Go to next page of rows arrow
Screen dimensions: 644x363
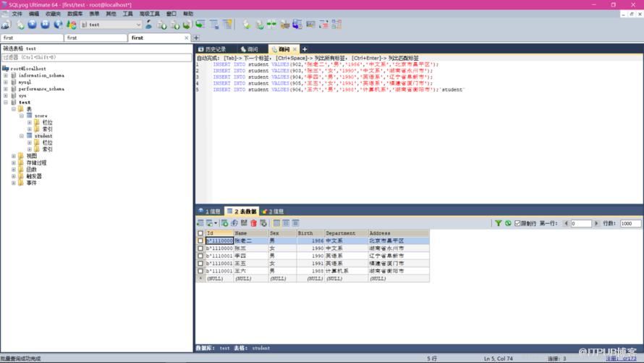click(x=596, y=223)
